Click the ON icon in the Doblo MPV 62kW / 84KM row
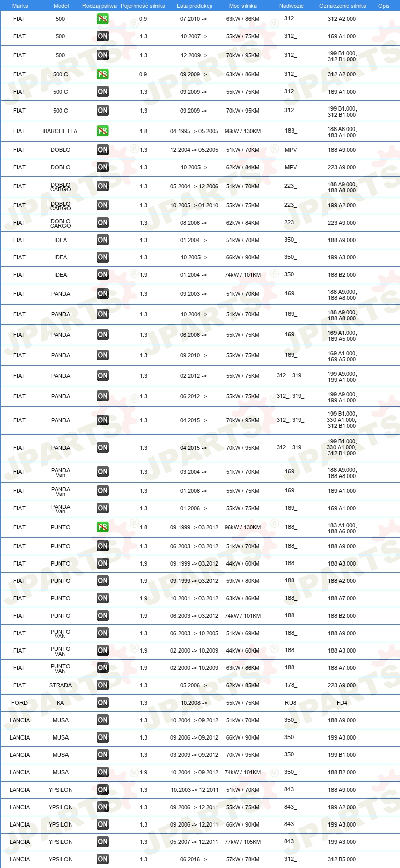Image resolution: width=400 pixels, height=868 pixels. click(103, 167)
